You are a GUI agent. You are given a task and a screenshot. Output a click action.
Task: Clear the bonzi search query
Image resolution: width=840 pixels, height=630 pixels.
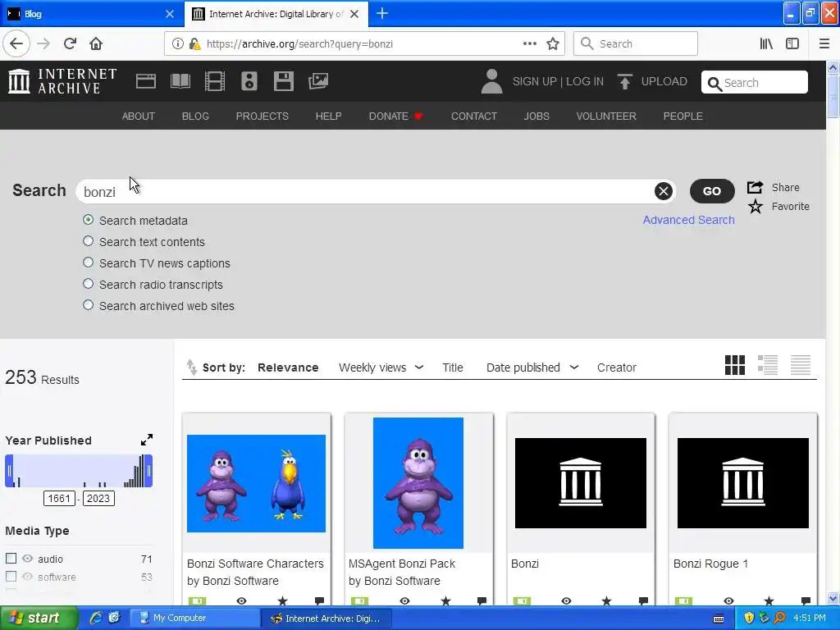[x=663, y=190]
